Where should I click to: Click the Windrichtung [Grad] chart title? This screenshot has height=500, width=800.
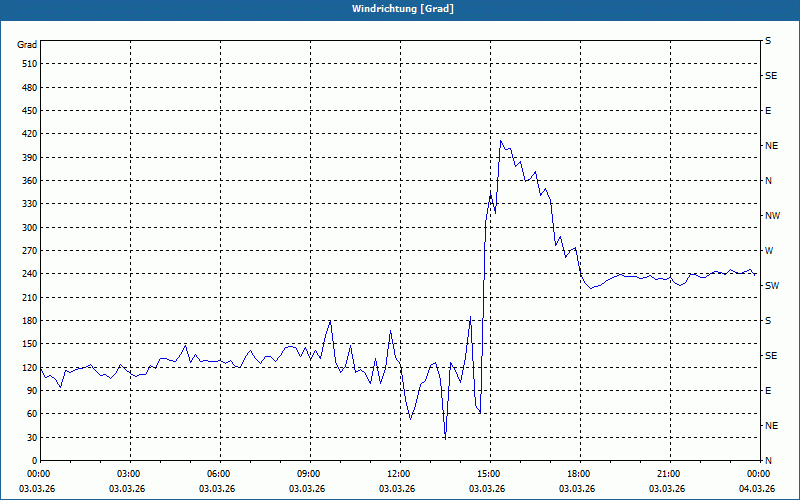coord(403,9)
